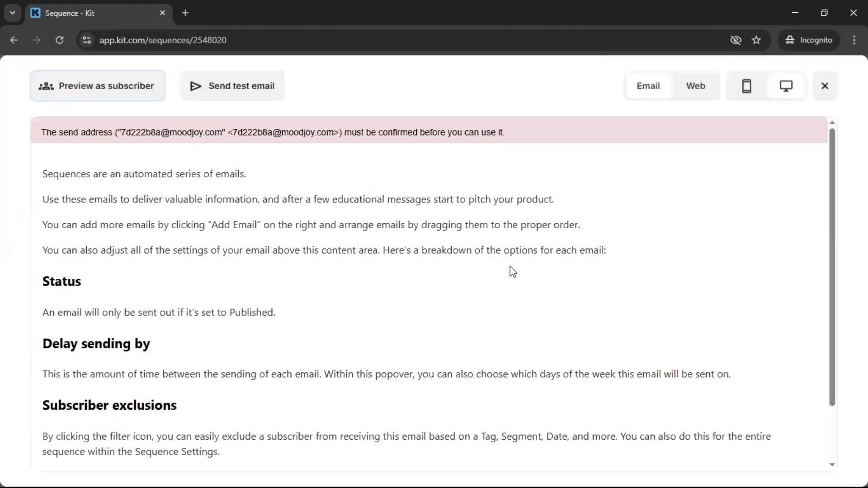Click Preview as subscriber
This screenshot has height=488, width=868.
[x=97, y=85]
